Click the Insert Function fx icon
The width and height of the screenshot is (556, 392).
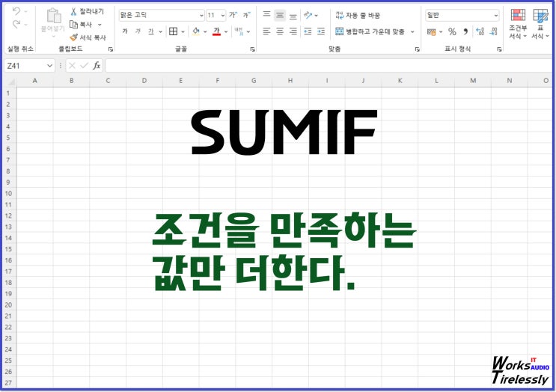click(97, 66)
